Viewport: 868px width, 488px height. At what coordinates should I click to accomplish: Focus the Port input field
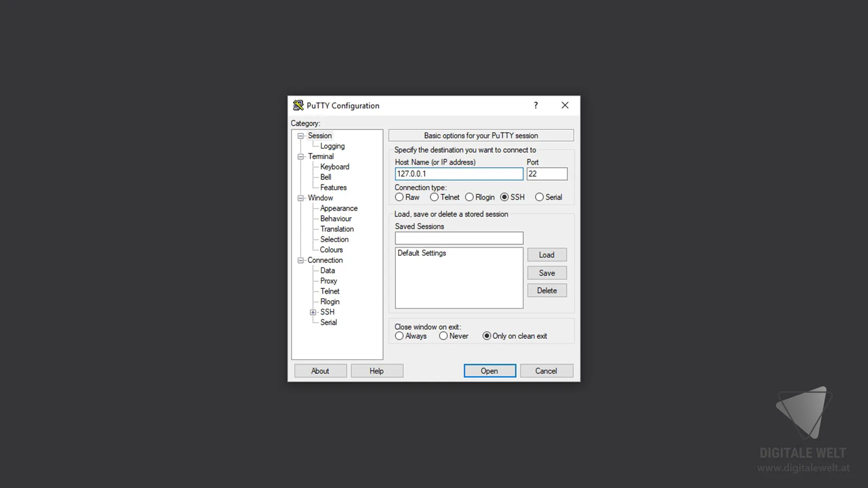tap(547, 174)
